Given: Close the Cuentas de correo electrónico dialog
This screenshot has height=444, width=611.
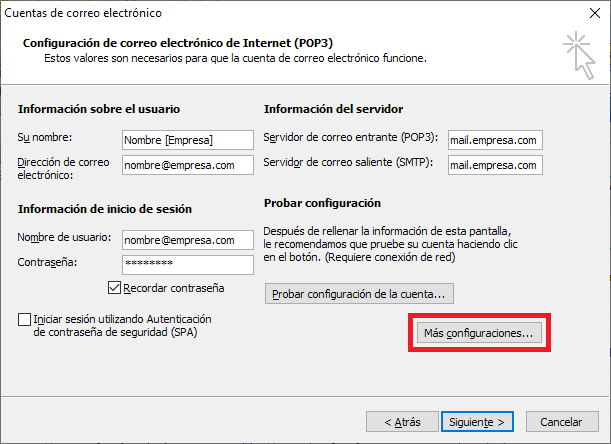Looking at the screenshot, I should pos(595,13).
